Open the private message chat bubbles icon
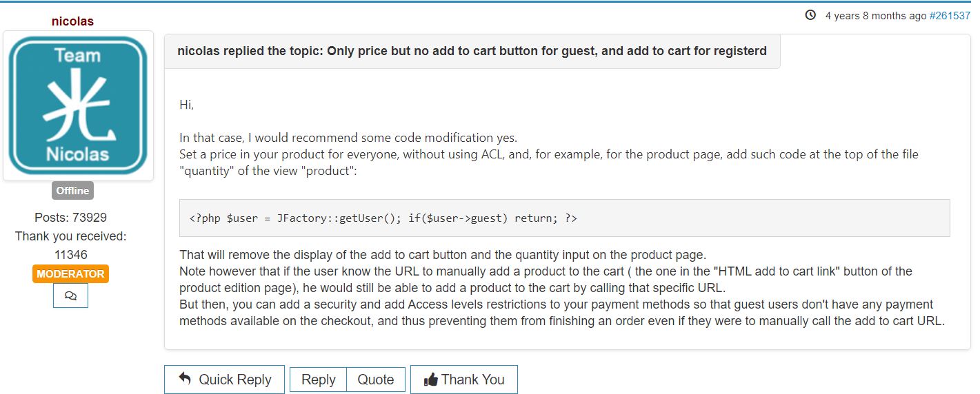The image size is (980, 394). tap(70, 295)
